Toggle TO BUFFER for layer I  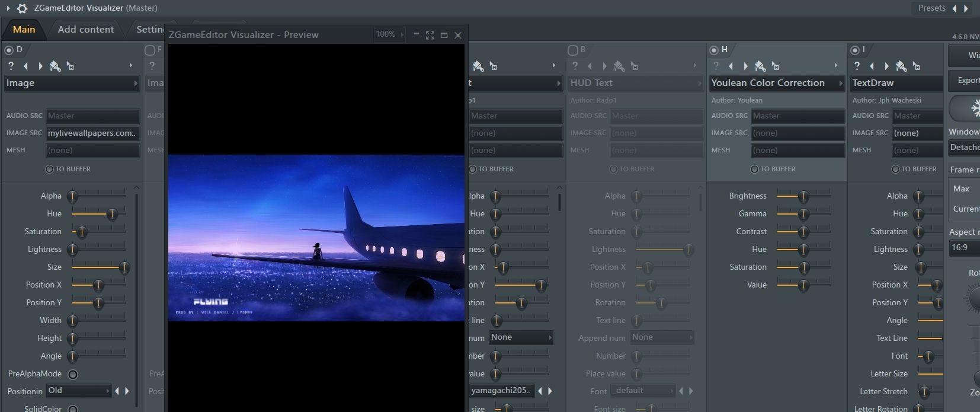[896, 169]
